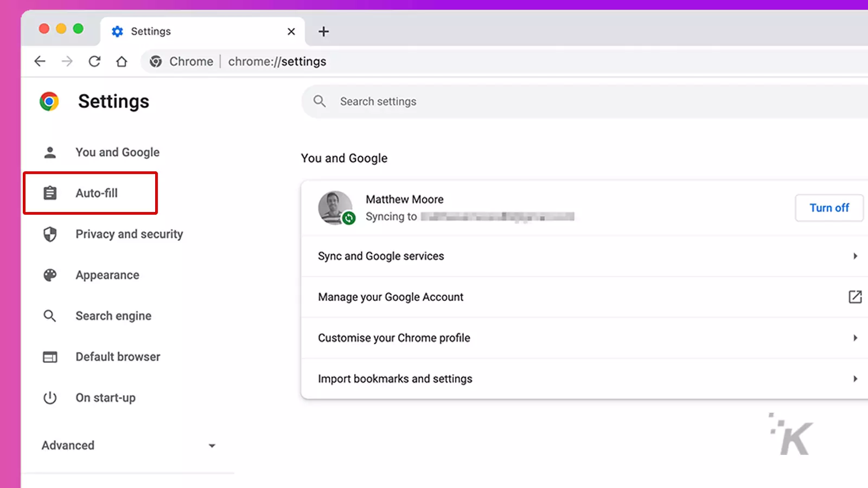Click the Matthew Moore name text
The image size is (868, 488).
point(405,200)
